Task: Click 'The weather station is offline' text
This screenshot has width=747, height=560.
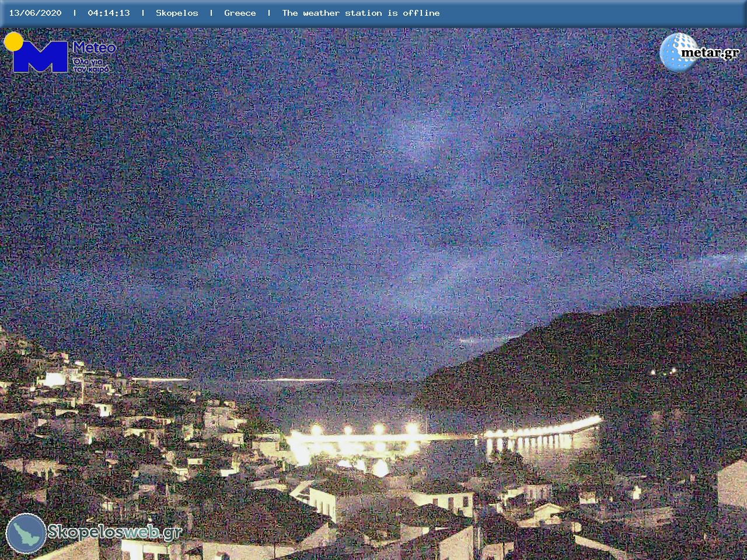Action: tap(361, 13)
